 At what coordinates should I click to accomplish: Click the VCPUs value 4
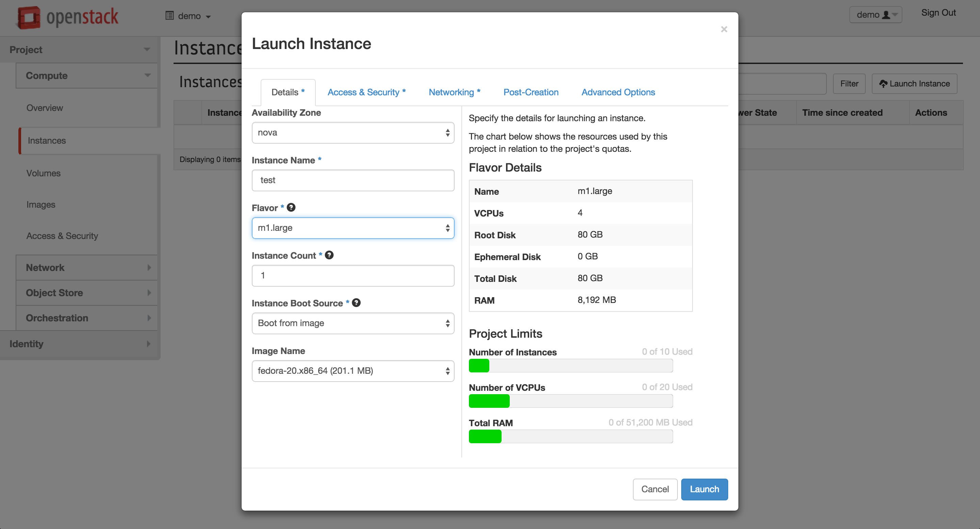click(580, 213)
